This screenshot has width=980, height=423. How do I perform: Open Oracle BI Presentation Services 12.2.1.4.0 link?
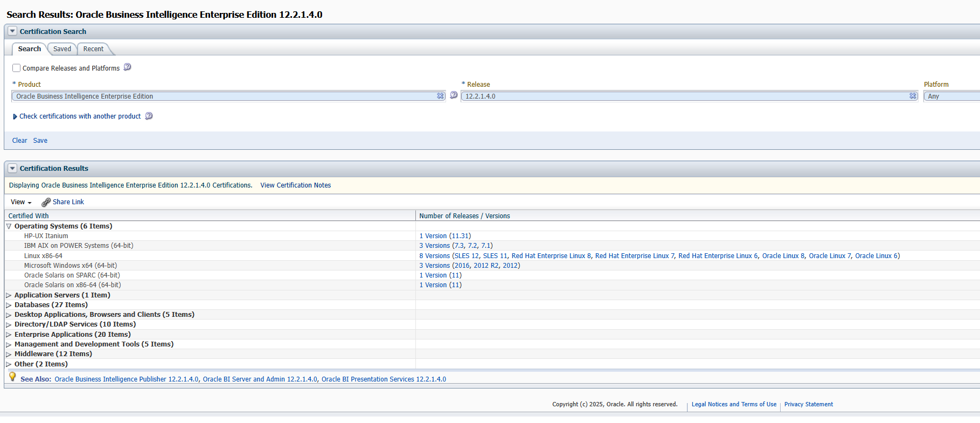pyautogui.click(x=384, y=379)
